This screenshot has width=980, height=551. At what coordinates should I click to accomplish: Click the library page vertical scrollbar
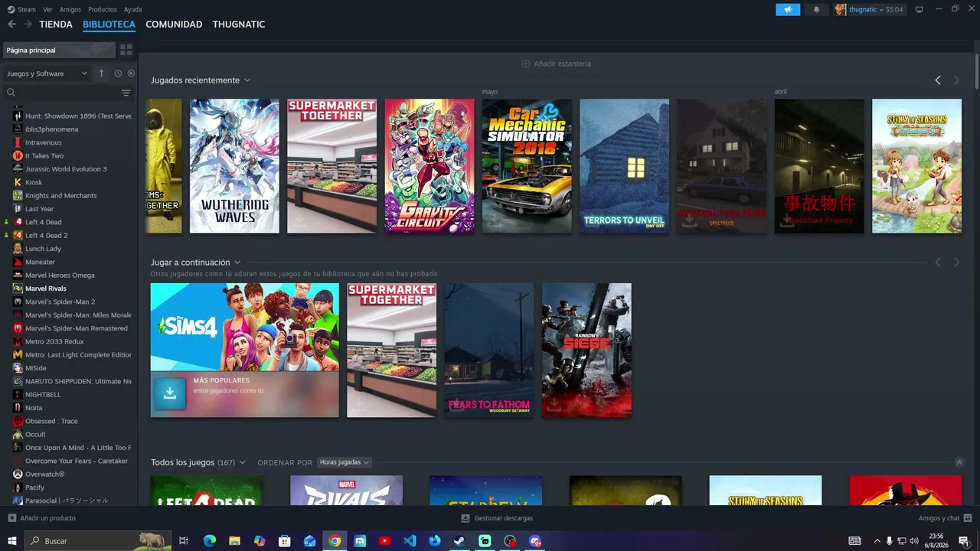(976, 70)
